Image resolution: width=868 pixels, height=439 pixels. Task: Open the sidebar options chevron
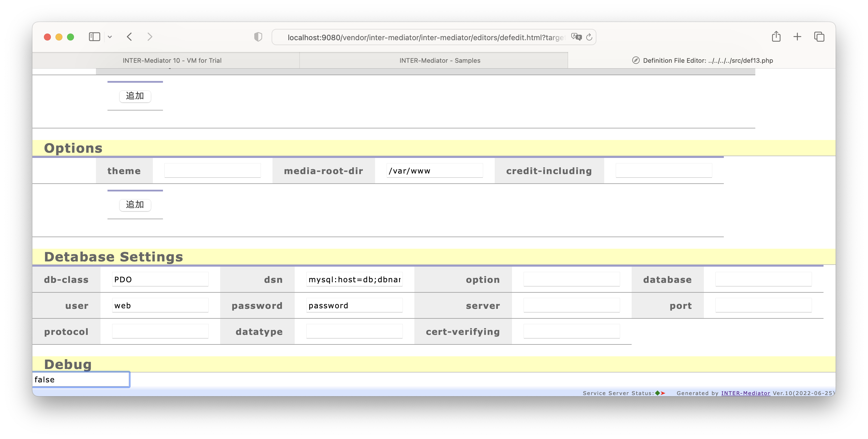[x=110, y=37]
